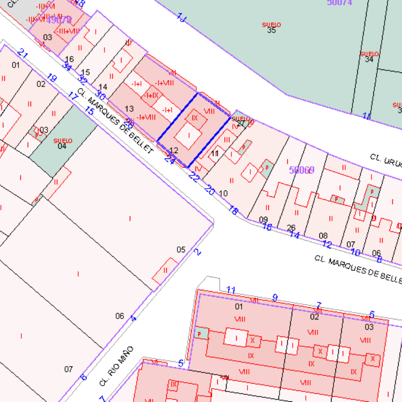Click street number 24 in blue
Viewport: 402px width, 402px height.
170,159
